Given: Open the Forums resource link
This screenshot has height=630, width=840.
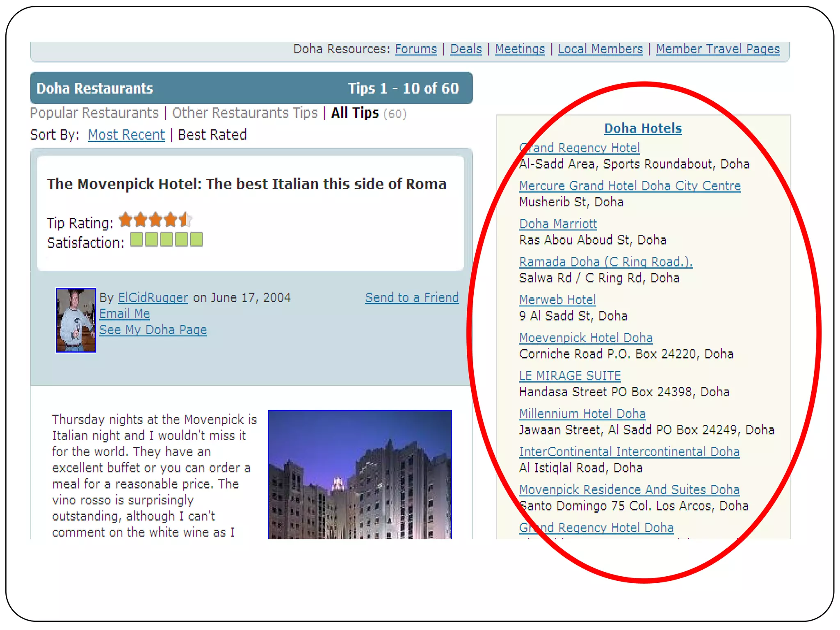Looking at the screenshot, I should (x=415, y=49).
